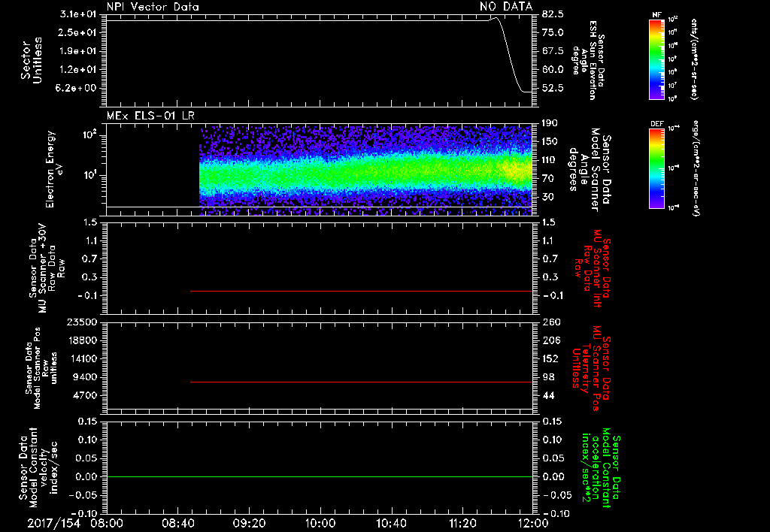This screenshot has width=770, height=532.
Task: Click the '67.5' sun elevation tick value
Action: click(553, 51)
